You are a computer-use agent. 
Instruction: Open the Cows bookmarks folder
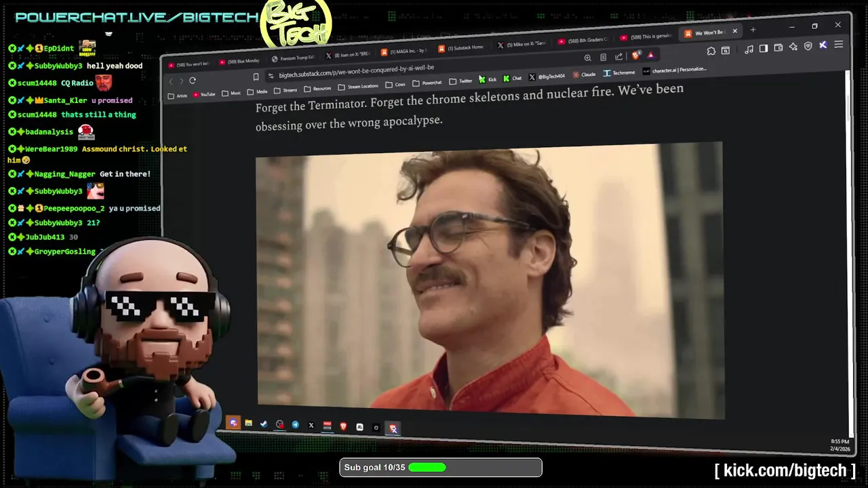click(x=396, y=85)
